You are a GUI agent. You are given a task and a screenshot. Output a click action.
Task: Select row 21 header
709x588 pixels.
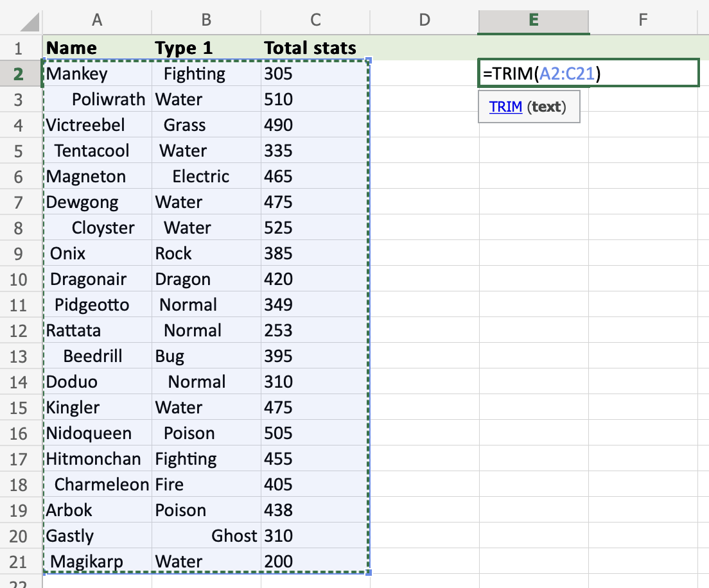click(18, 562)
